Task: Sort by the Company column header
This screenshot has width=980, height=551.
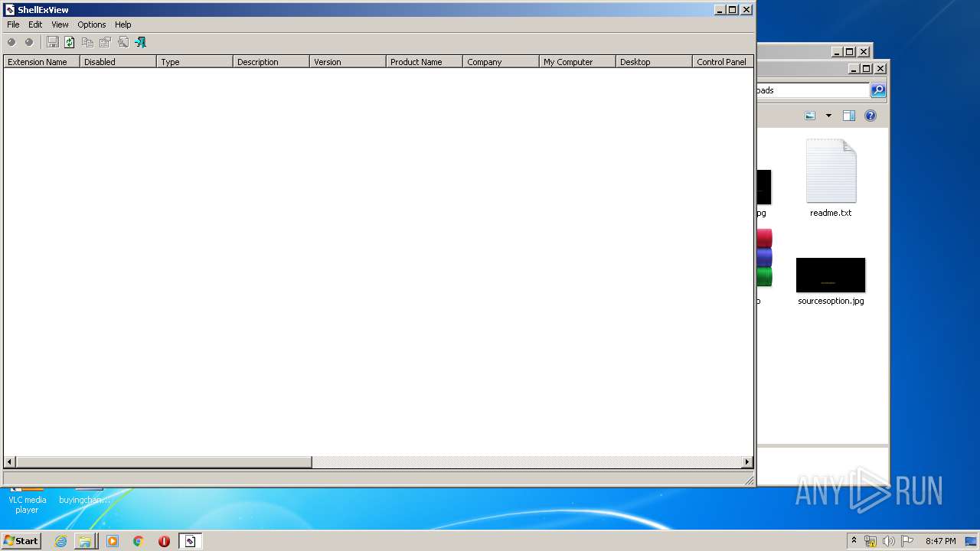Action: [x=501, y=62]
